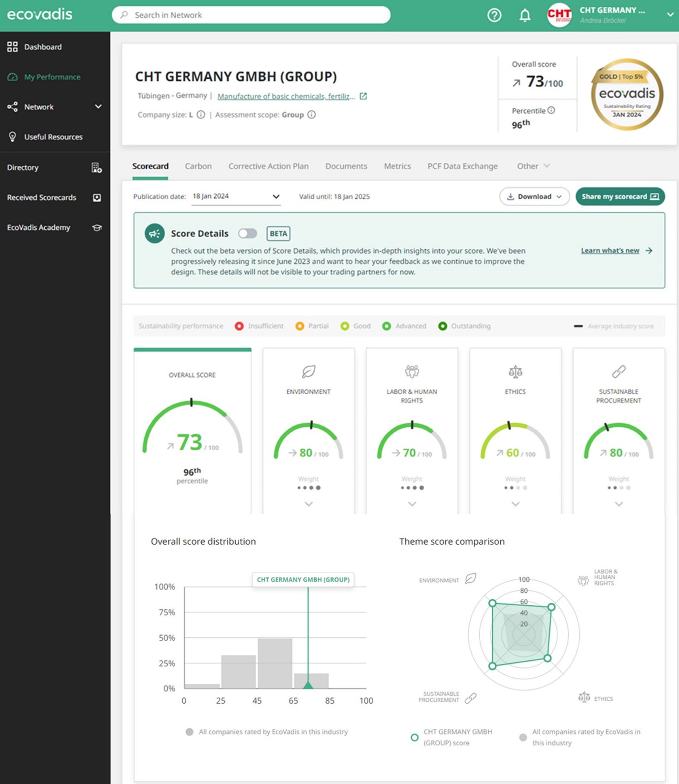679x784 pixels.
Task: Click the leaf icon on the radar chart
Action: [471, 579]
